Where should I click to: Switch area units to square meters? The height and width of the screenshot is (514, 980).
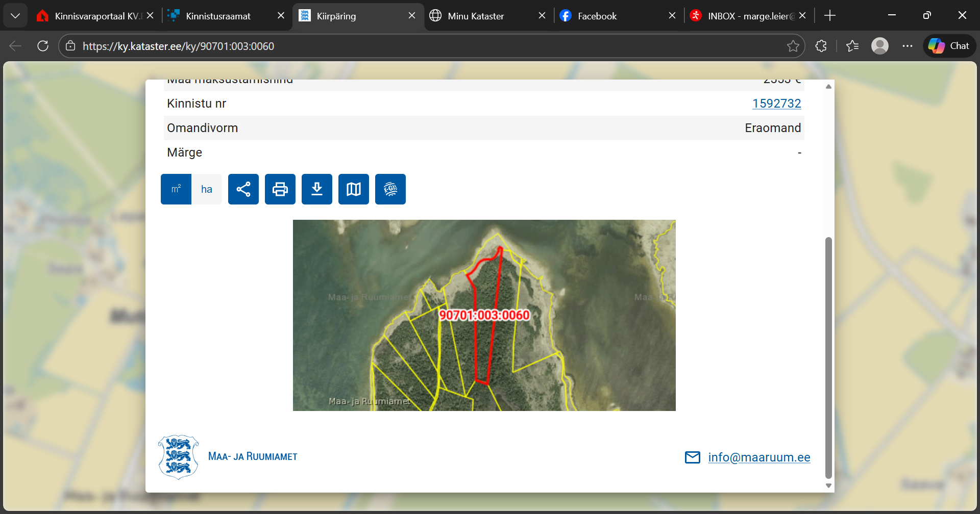tap(176, 189)
